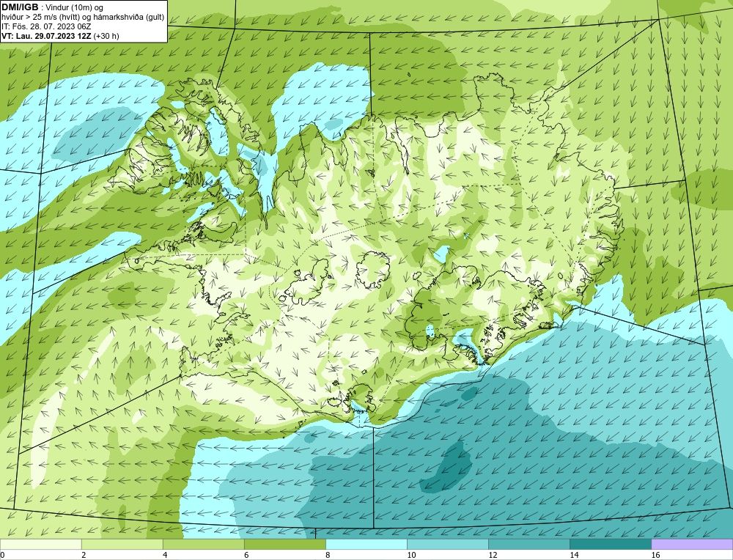Click the legend label '4'

165,555
